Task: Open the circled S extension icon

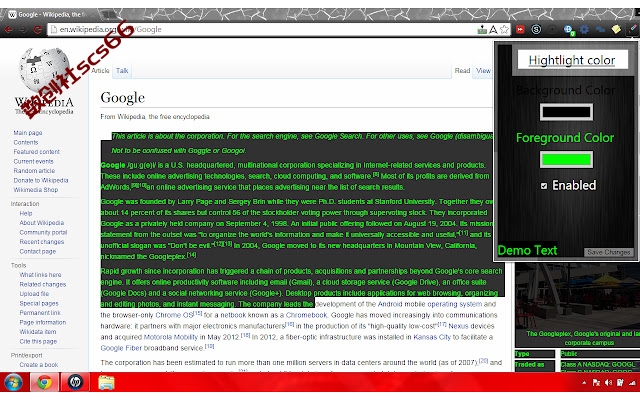Action: tap(536, 29)
